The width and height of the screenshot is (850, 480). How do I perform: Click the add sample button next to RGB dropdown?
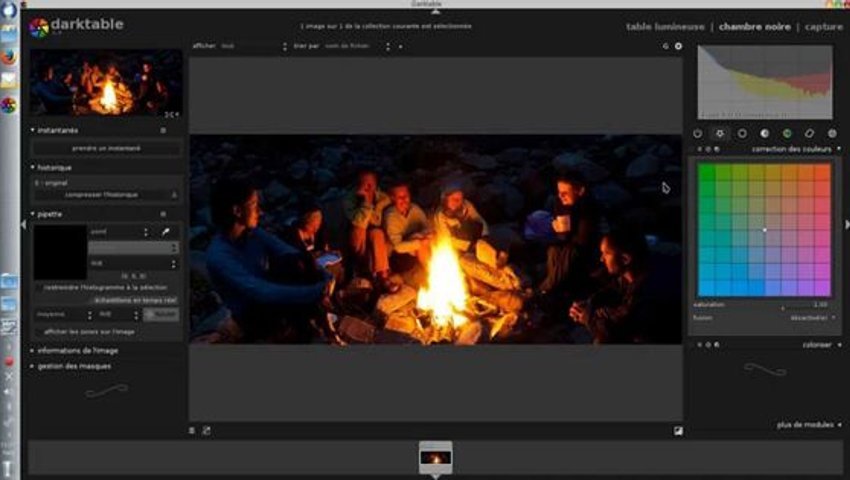pyautogui.click(x=161, y=315)
